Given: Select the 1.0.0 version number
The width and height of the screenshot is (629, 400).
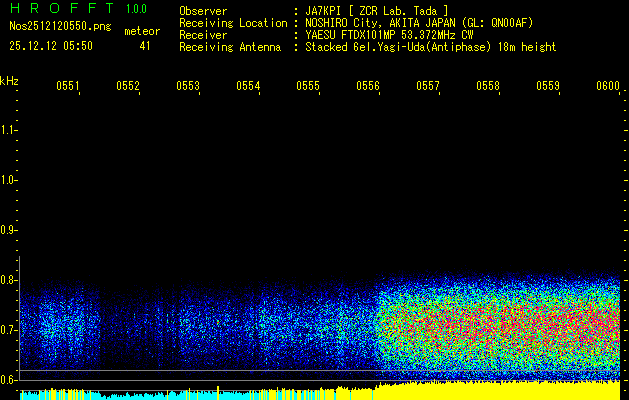Looking at the screenshot, I should click(136, 9).
